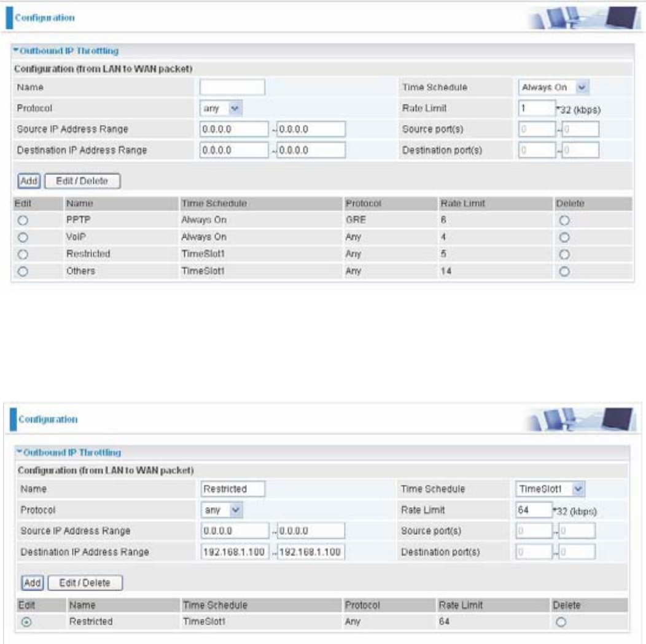The height and width of the screenshot is (644, 646).
Task: Click lower Configuration header title
Action: 48,419
